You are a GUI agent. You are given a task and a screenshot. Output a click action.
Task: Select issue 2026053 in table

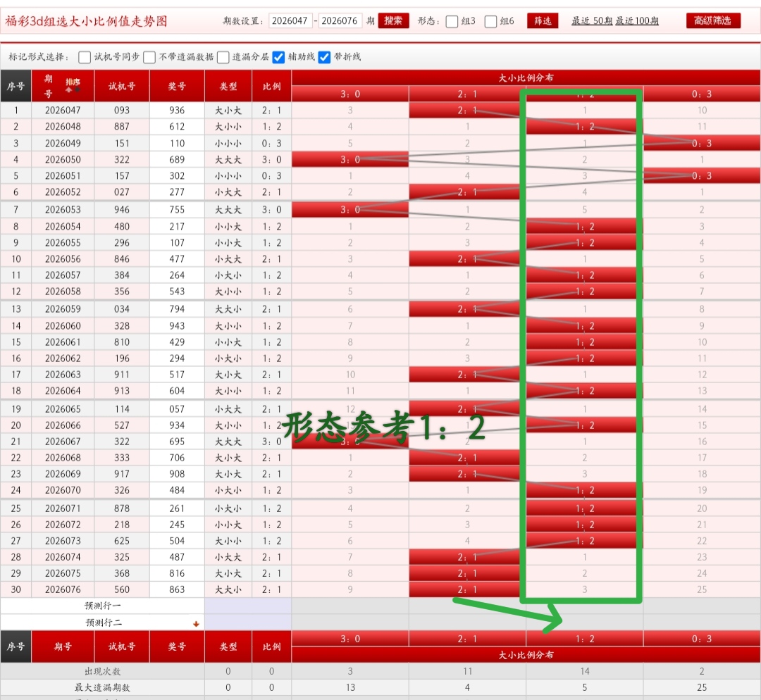coord(63,210)
